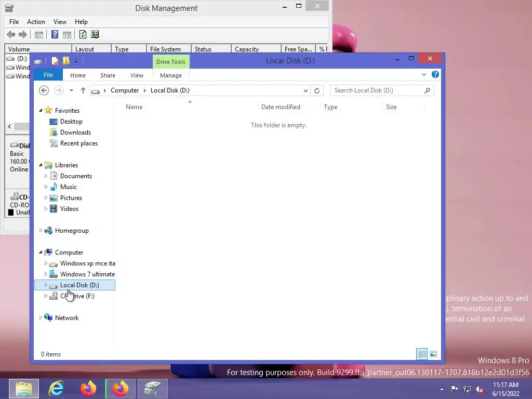The image size is (532, 399).
Task: Switch to Large icons view in status bar
Action: (433, 354)
